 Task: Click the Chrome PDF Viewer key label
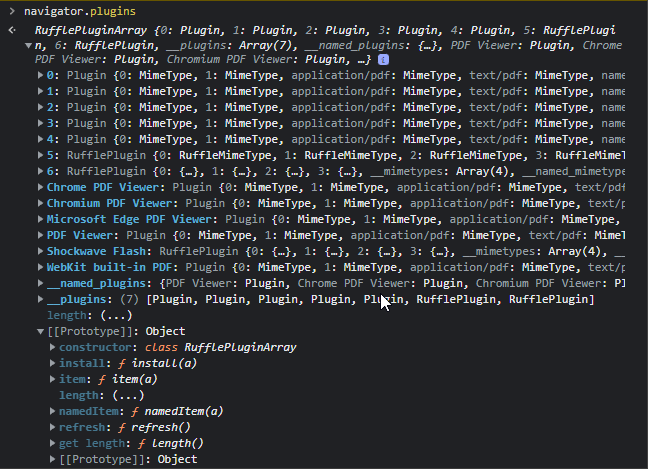tap(103, 187)
